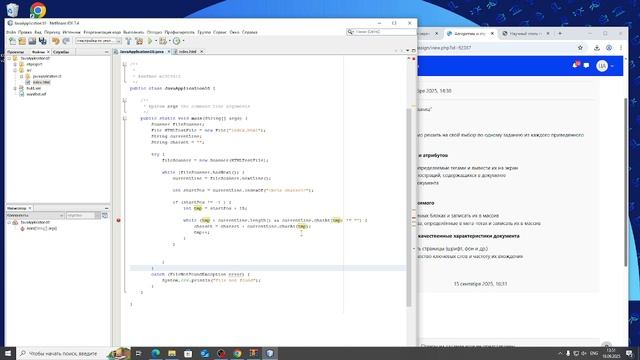
Task: Open Microsoft Edge from the taskbar
Action: (x=156, y=353)
